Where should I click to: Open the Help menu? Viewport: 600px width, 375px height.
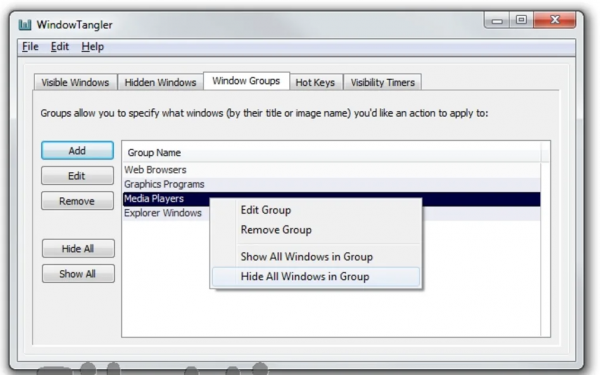(x=93, y=47)
